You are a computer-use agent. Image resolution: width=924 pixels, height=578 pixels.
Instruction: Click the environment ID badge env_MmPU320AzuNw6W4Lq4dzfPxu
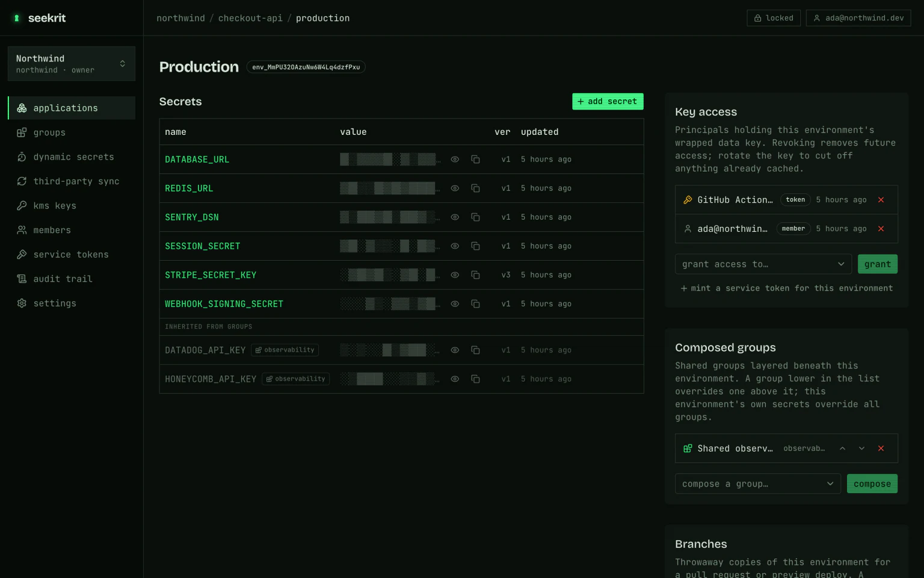(306, 67)
